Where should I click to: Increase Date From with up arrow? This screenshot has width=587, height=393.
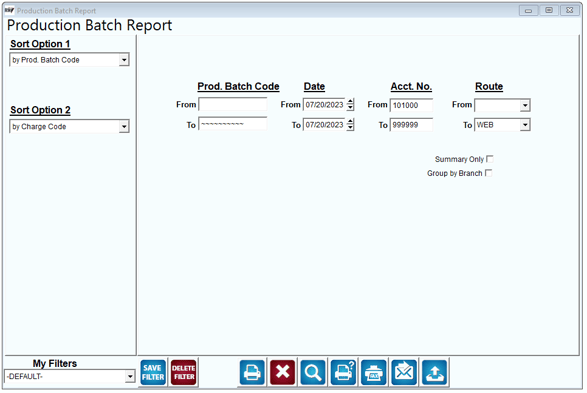350,102
